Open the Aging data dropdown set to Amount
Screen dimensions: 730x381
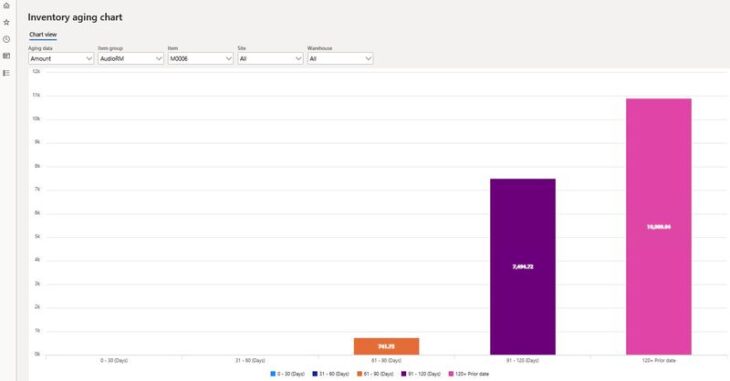(x=61, y=59)
